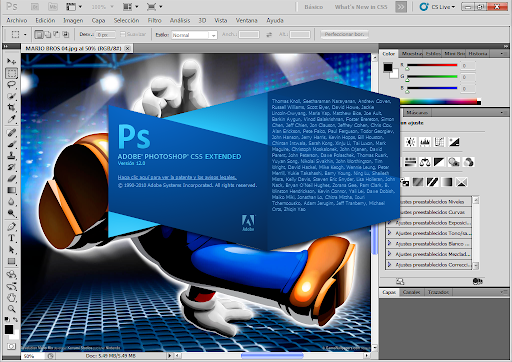Expand Ajustes preestablecidos Blanco y negro presets
Screen dimensions: 512x362
[389, 243]
